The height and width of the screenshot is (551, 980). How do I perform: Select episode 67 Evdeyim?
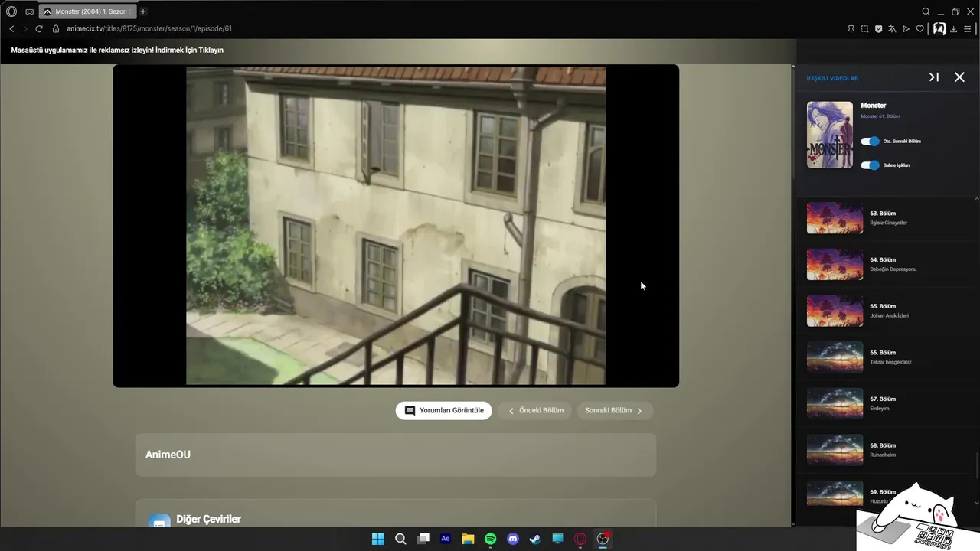tap(884, 403)
